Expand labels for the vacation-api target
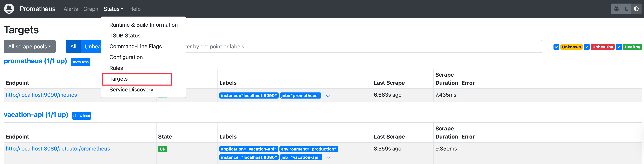This screenshot has height=164, width=644. pos(329,157)
